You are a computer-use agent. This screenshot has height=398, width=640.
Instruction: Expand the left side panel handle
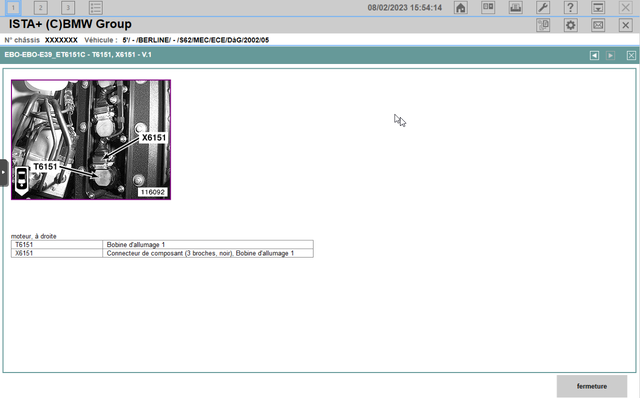(x=4, y=173)
